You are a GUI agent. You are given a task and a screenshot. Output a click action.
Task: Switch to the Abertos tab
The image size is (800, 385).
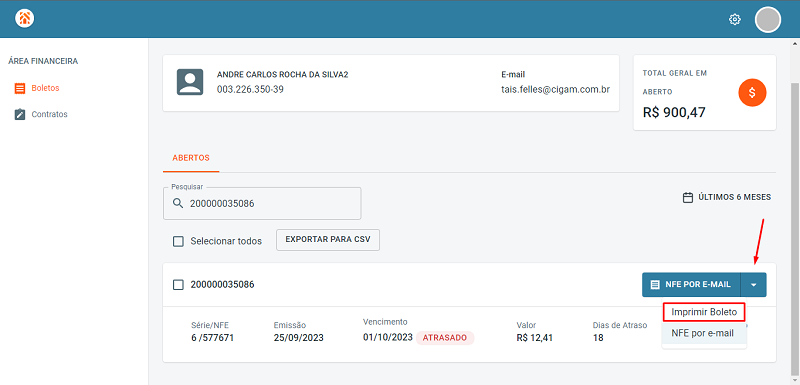pos(191,158)
